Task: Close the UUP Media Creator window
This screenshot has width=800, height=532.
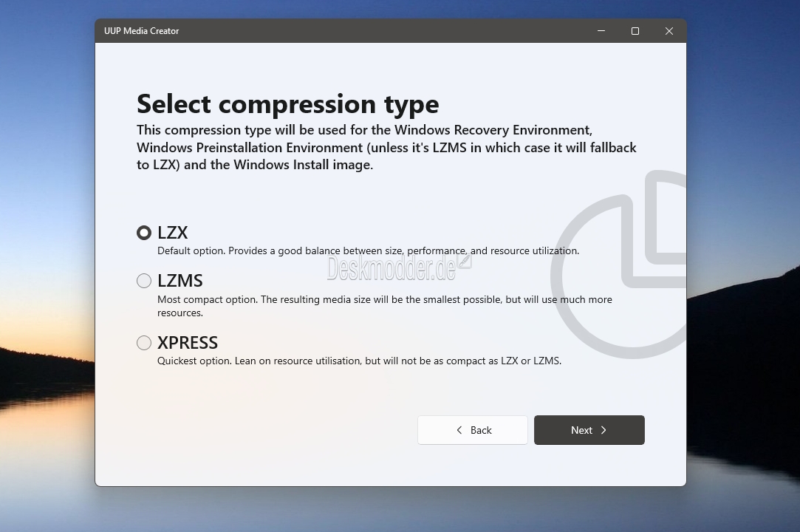Action: 669,31
